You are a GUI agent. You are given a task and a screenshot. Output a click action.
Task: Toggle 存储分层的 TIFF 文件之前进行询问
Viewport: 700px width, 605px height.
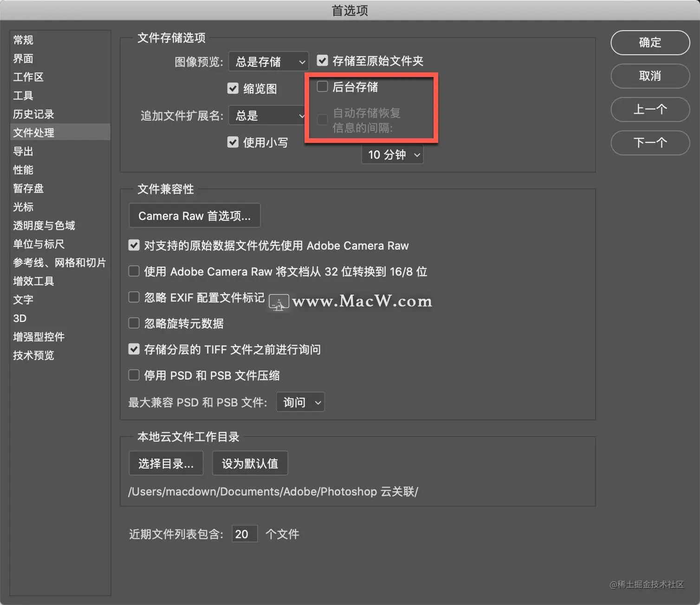[134, 349]
